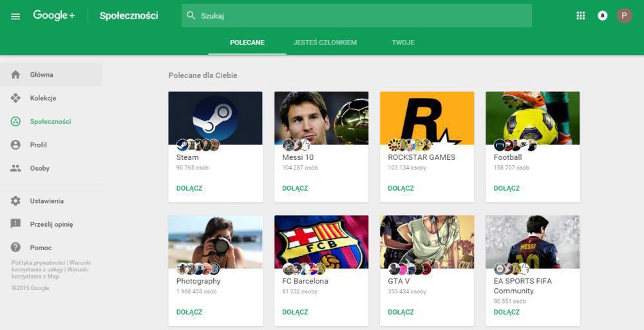This screenshot has height=330, width=644.
Task: Open the profile avatar P
Action: click(624, 15)
